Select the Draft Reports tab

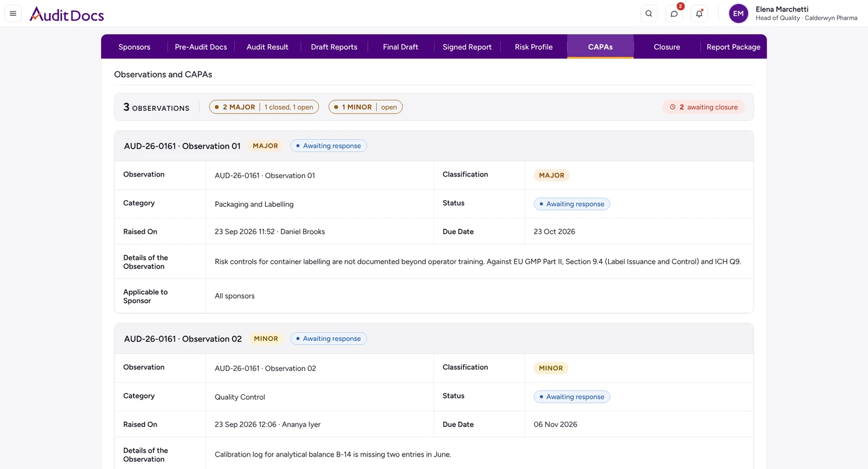pos(334,47)
